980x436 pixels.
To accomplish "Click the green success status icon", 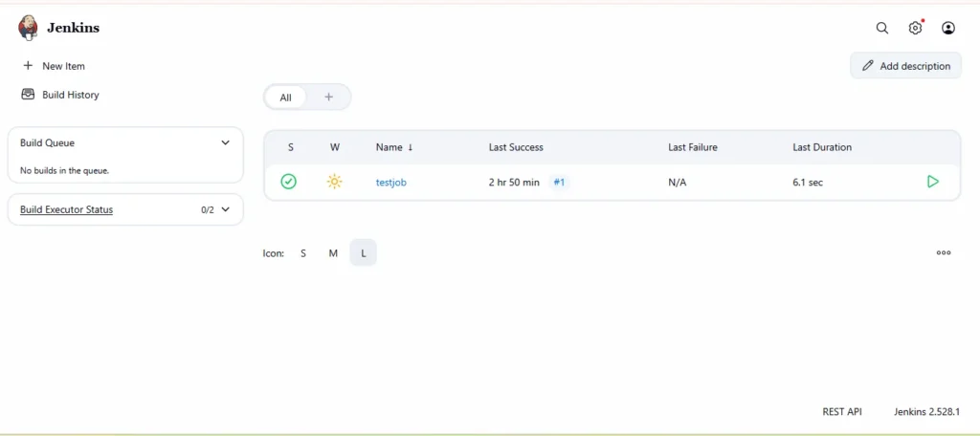I will (289, 182).
